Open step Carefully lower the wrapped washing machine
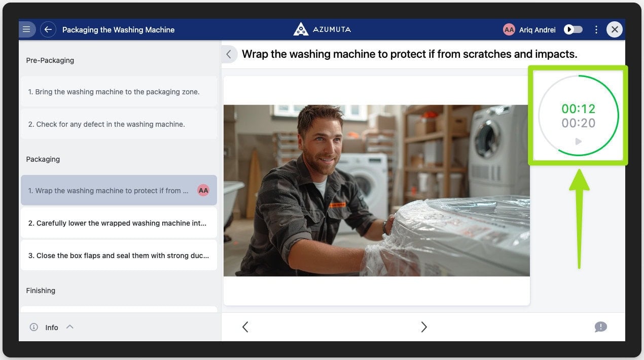The width and height of the screenshot is (644, 360). point(119,223)
